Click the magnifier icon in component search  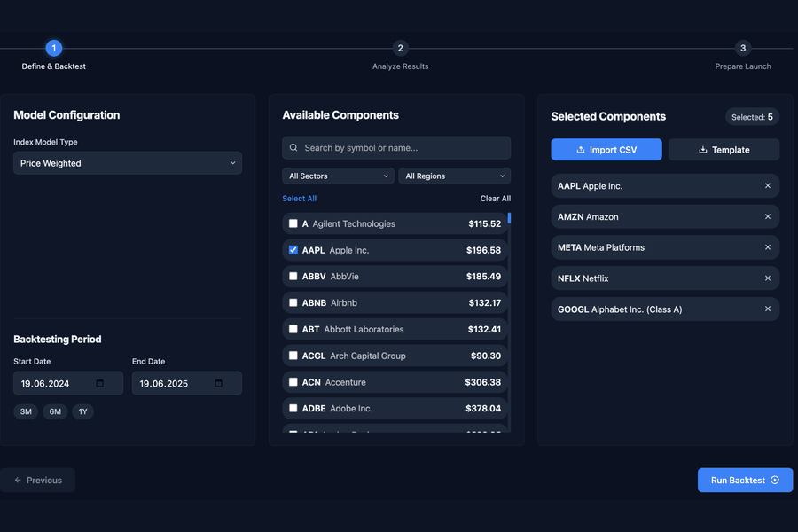pyautogui.click(x=293, y=148)
